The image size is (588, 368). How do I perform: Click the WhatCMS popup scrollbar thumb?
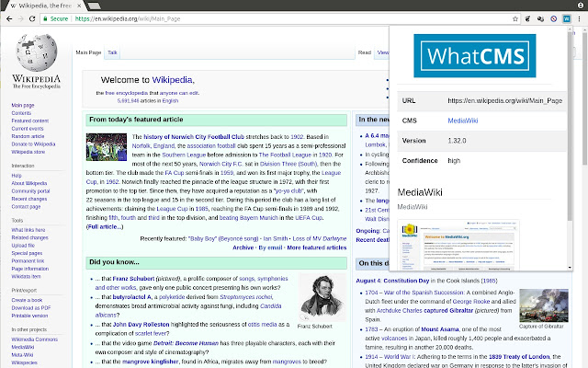570,126
